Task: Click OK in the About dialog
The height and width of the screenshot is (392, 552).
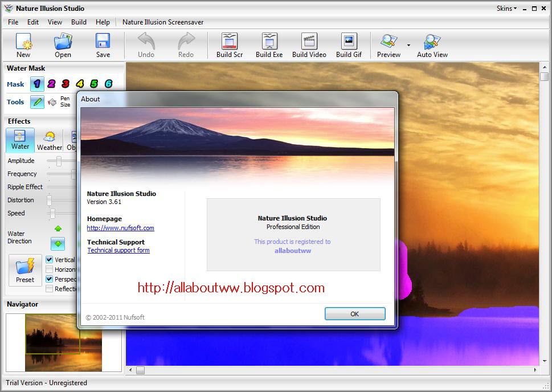Action: 355,314
